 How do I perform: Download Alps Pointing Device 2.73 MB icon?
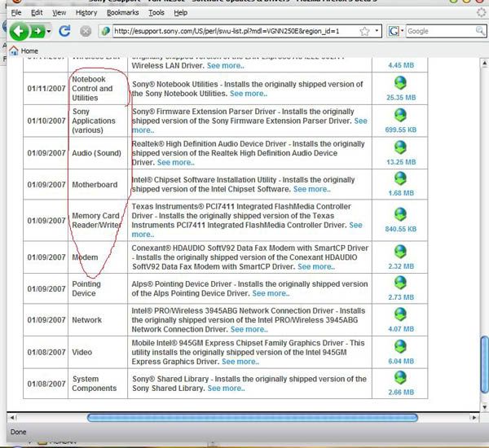pyautogui.click(x=400, y=283)
